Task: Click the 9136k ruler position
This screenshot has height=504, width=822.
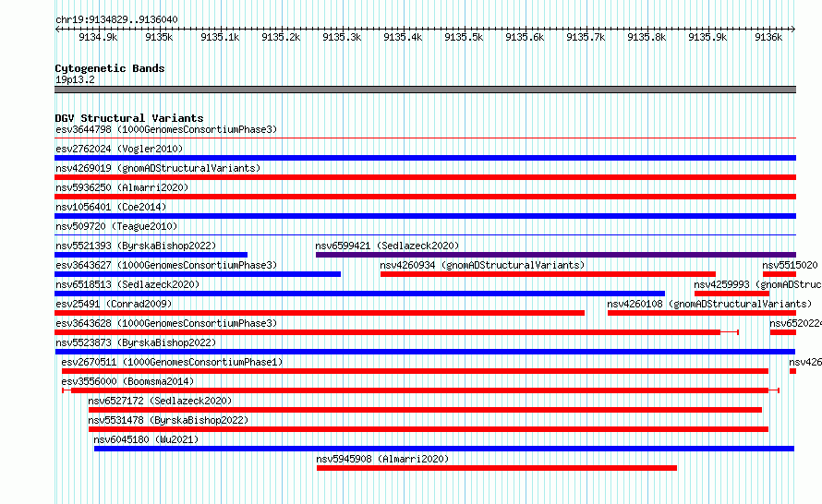Action: tap(768, 37)
